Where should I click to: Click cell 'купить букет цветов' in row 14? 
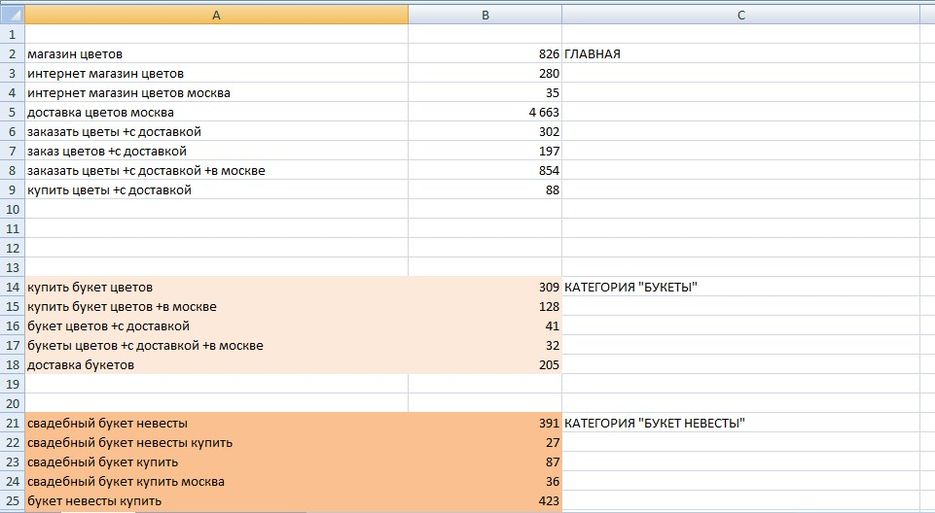tap(216, 287)
